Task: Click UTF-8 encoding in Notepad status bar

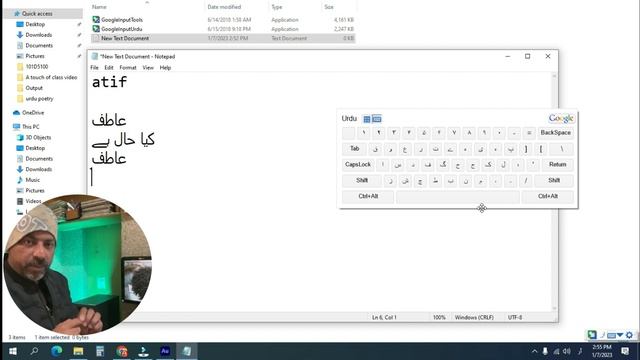Action: (x=515, y=317)
